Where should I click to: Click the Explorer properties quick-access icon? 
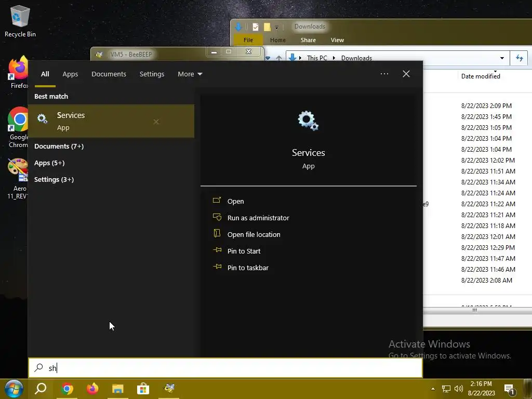256,27
